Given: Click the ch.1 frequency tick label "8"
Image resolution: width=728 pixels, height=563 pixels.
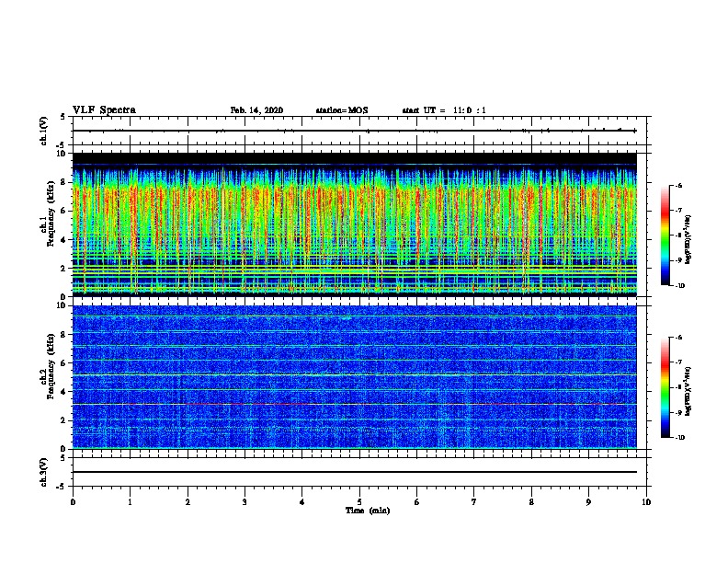Looking at the screenshot, I should (x=63, y=182).
